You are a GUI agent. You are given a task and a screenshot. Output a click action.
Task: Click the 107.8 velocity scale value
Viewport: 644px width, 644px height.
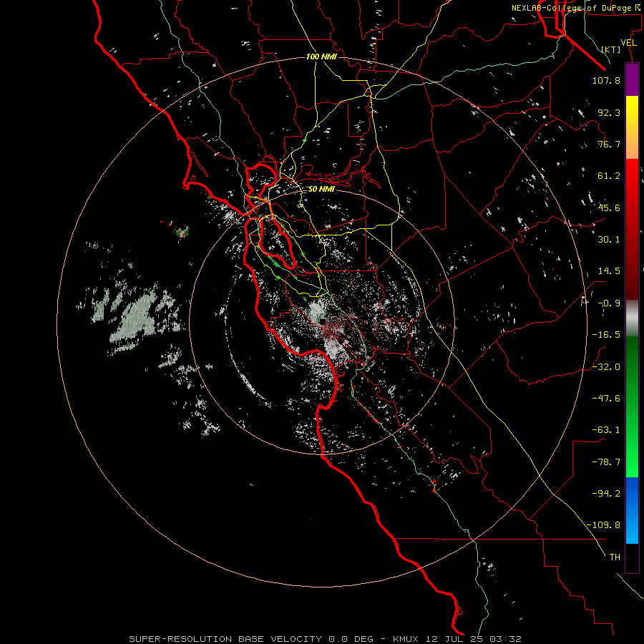click(x=606, y=80)
